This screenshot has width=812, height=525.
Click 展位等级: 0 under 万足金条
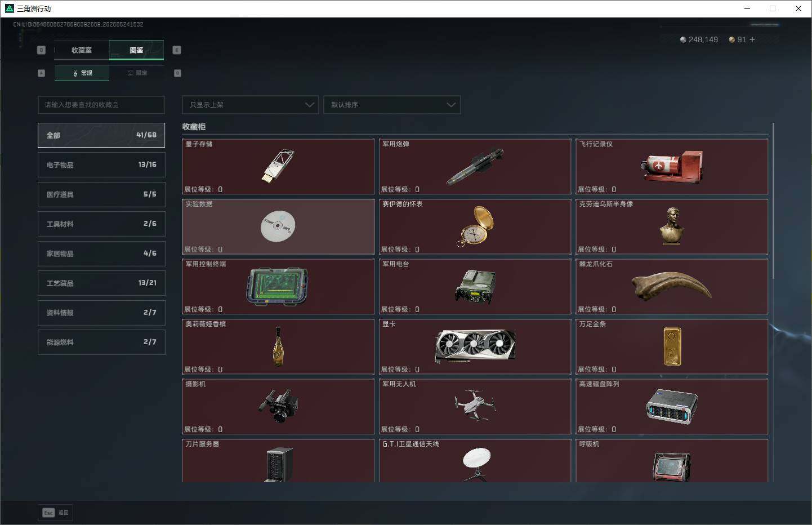(597, 370)
